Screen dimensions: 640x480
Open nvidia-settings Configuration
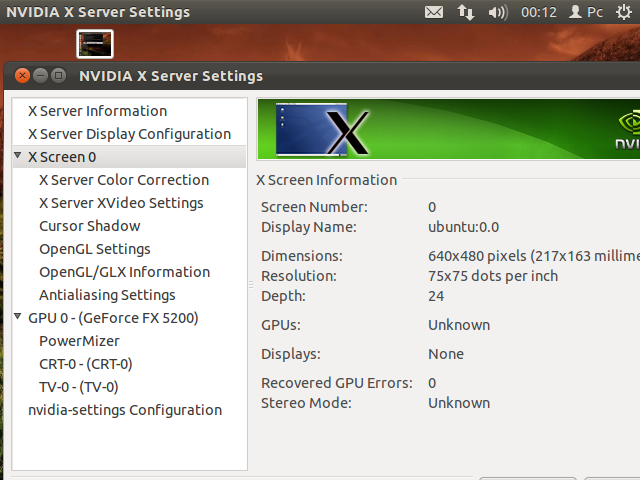click(x=125, y=410)
